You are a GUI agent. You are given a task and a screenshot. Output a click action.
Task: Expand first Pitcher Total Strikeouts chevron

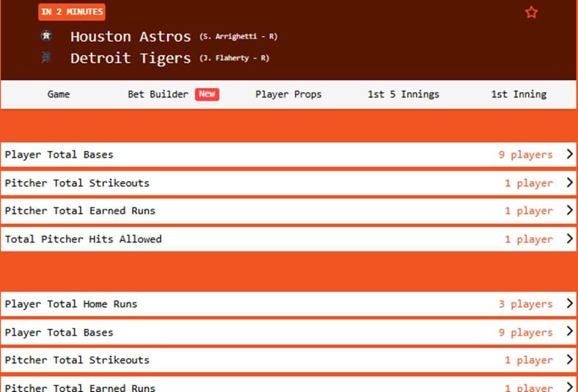[x=569, y=182]
